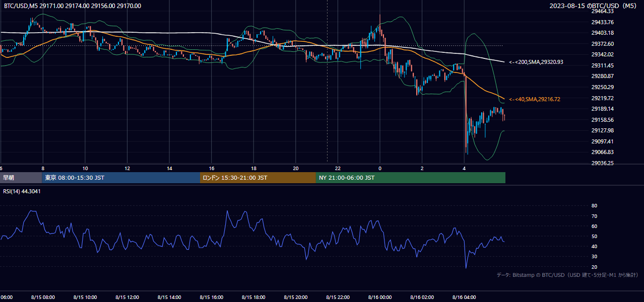This screenshot has width=644, height=302.
Task: Click the 8/16 04:00 date axis label
Action: pyautogui.click(x=465, y=297)
